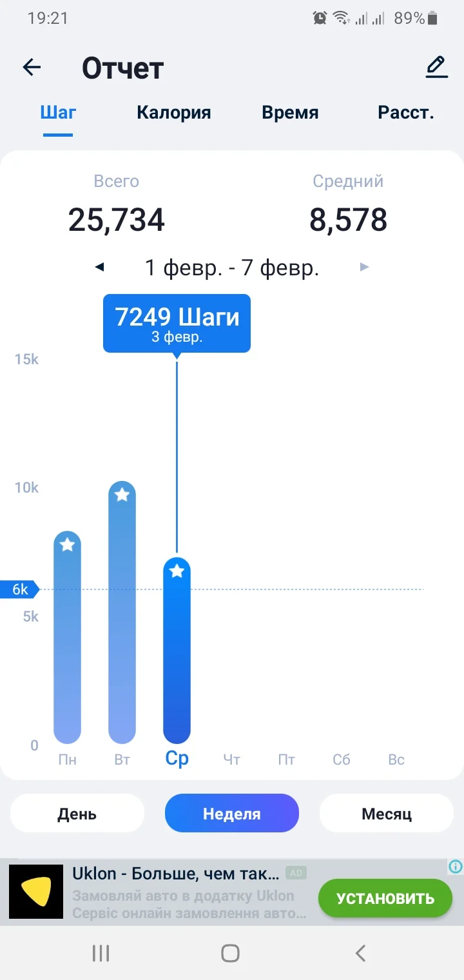
Task: Keep the Неделя view selected
Action: (x=231, y=814)
